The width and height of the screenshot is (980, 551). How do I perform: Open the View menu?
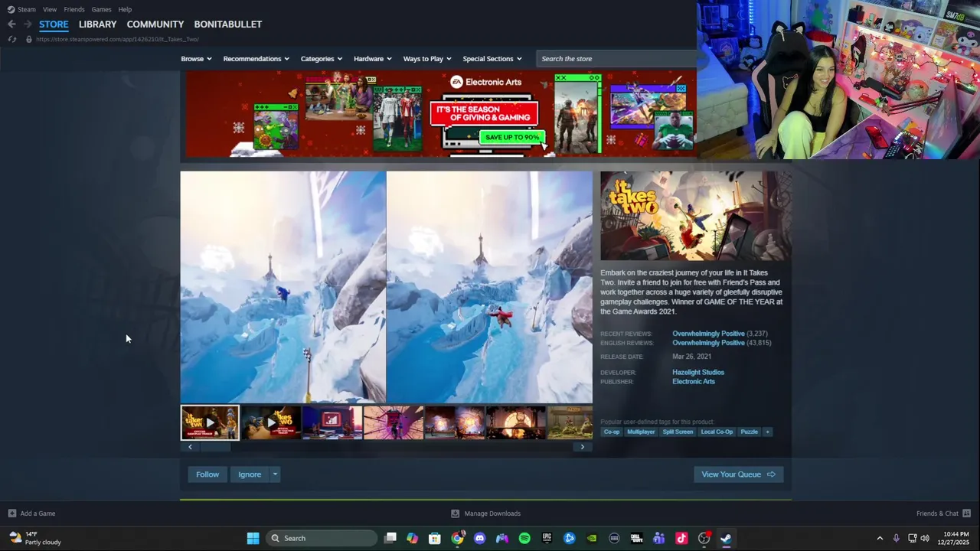[50, 9]
